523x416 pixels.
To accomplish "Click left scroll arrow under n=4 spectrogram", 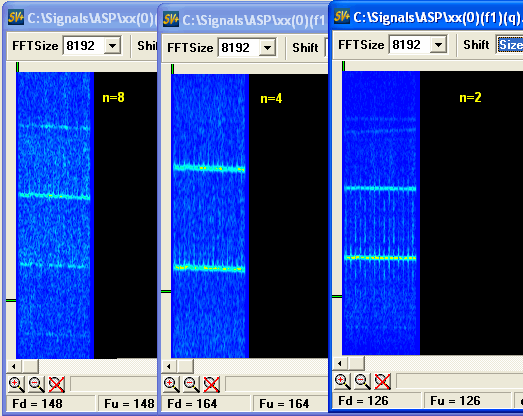I will 169,367.
